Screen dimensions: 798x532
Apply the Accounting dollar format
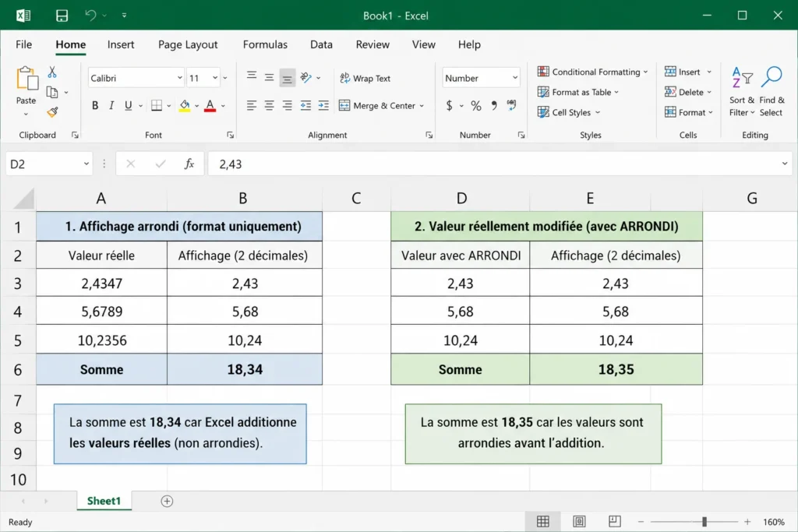(x=449, y=105)
